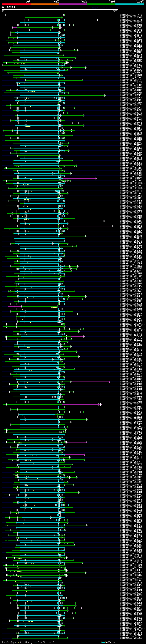Screen dimensions: 146x644
Task: Open hit UniRef100_Q16861
Action: click(x=131, y=17)
